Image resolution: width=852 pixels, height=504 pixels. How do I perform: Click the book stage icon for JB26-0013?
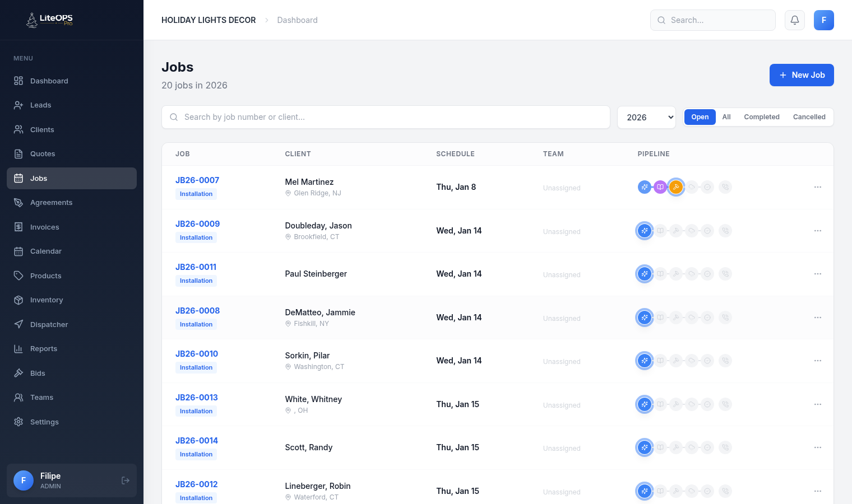click(x=660, y=404)
